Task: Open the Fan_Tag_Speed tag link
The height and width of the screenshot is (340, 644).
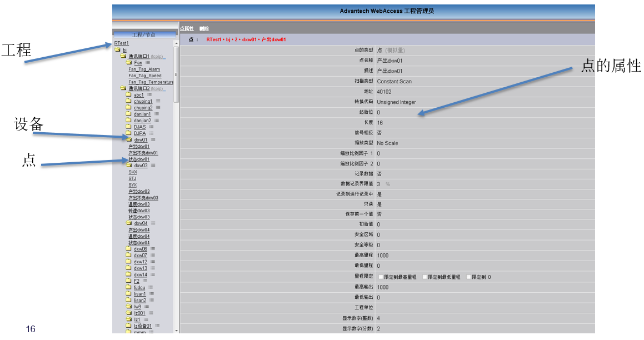Action: (145, 76)
